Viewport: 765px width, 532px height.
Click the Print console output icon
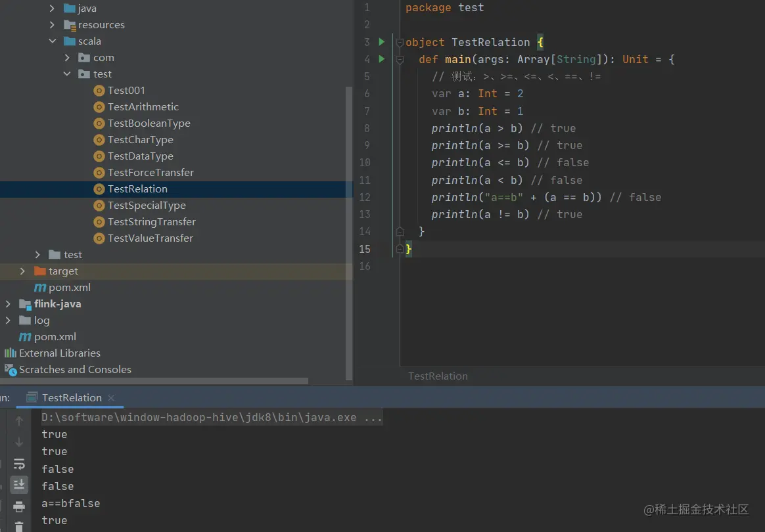pyautogui.click(x=19, y=506)
